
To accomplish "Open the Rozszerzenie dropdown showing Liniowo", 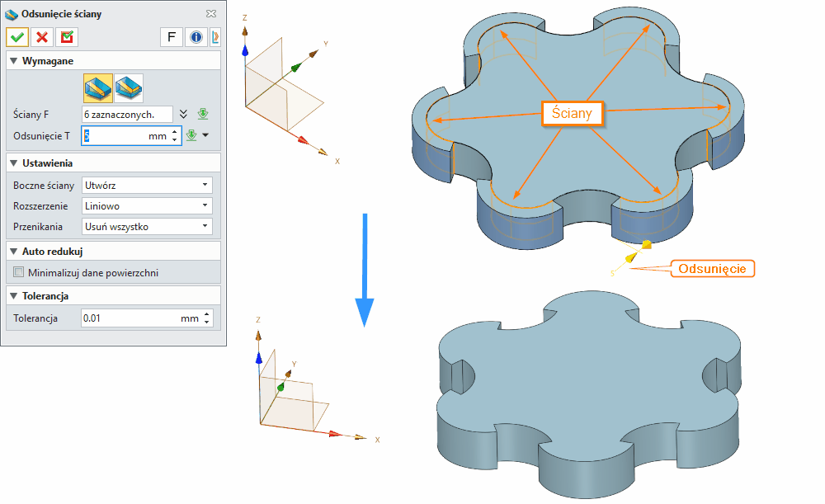I will click(x=147, y=205).
